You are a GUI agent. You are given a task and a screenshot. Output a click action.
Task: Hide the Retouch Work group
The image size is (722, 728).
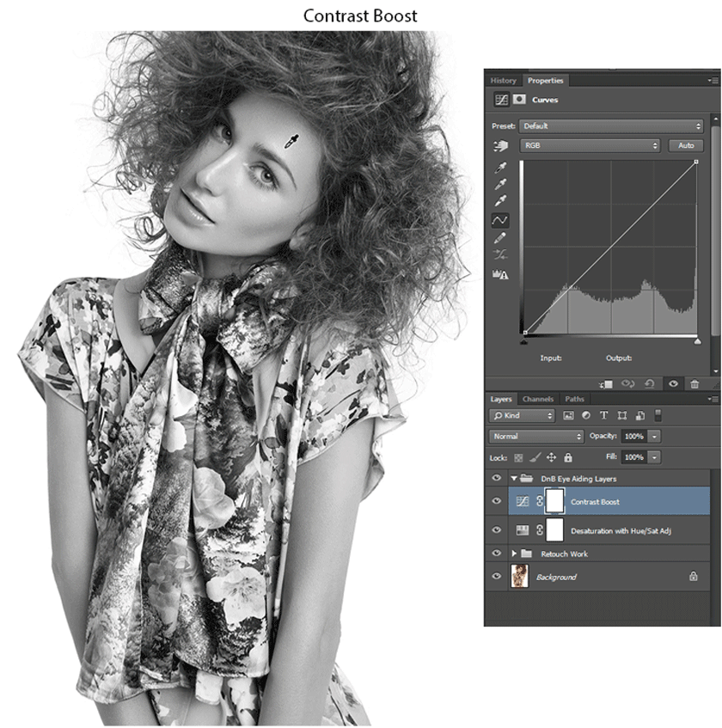[496, 553]
